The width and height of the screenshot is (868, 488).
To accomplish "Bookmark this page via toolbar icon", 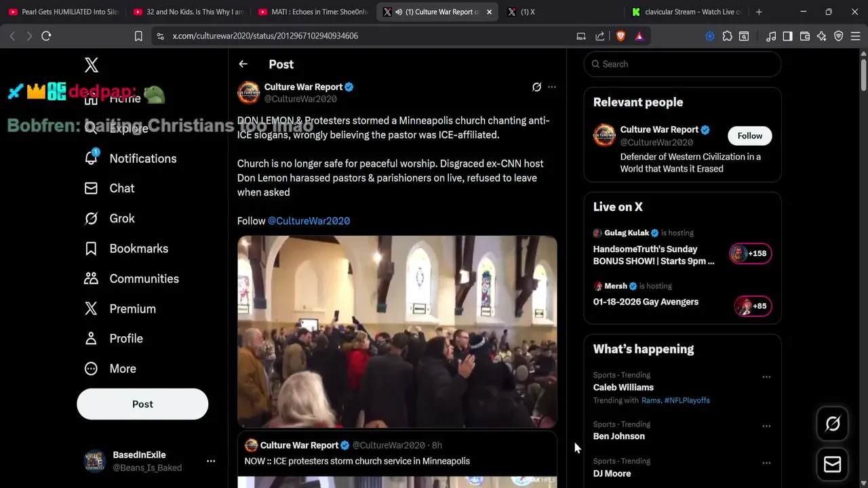I will click(x=138, y=36).
